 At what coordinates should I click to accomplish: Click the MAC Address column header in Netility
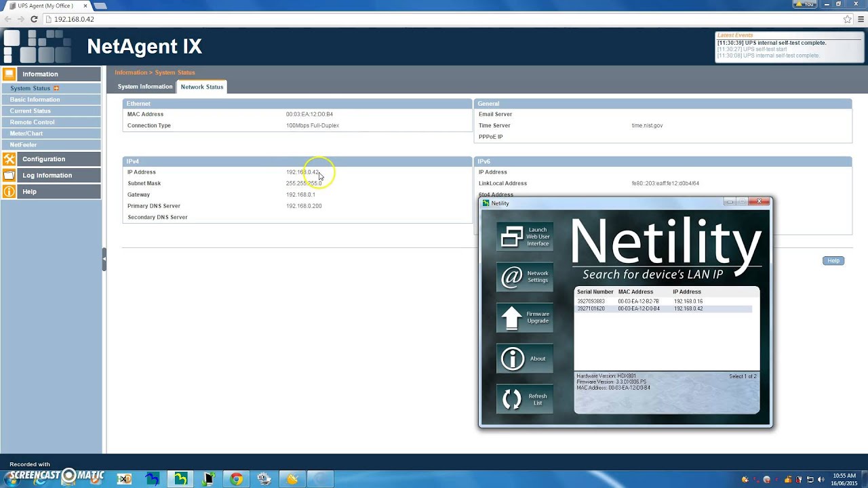click(x=635, y=291)
